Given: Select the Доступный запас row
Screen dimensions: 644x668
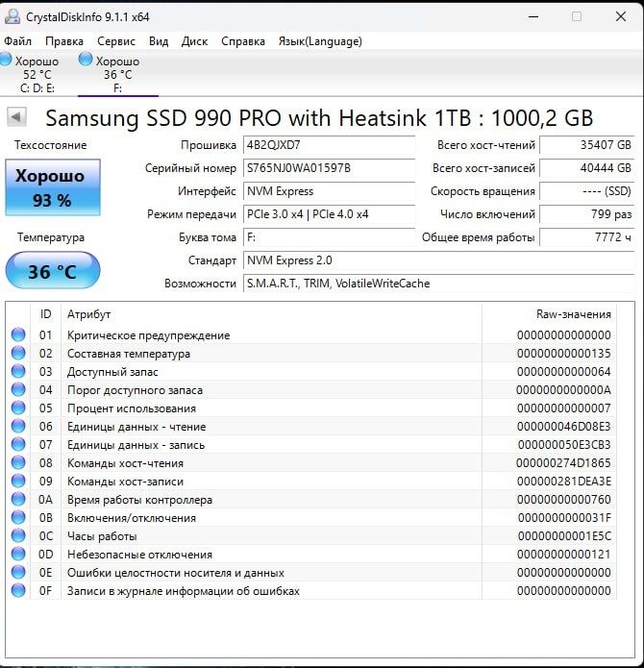Looking at the screenshot, I should [x=311, y=372].
